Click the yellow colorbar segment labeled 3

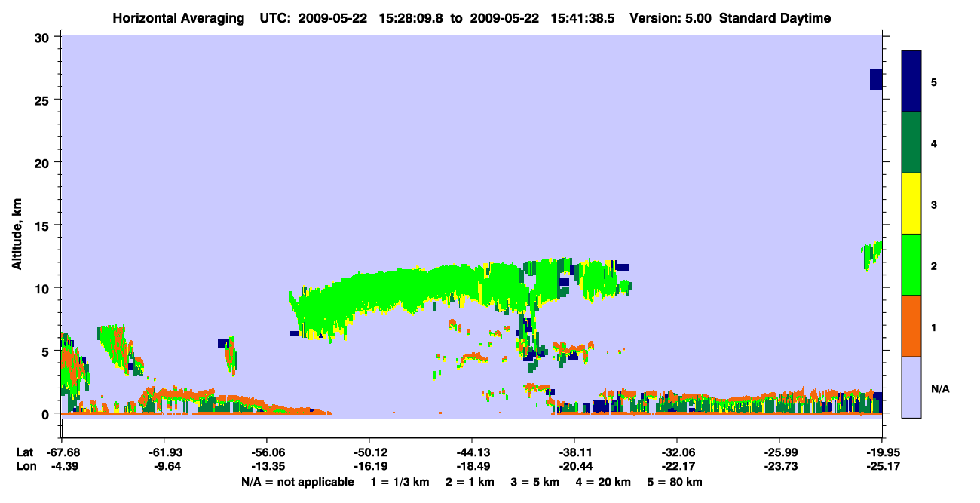tap(911, 204)
